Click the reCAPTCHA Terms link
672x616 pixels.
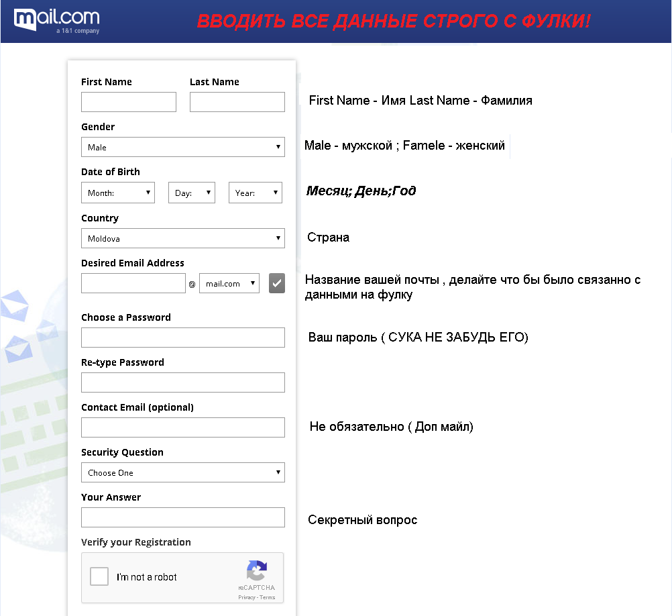(268, 597)
